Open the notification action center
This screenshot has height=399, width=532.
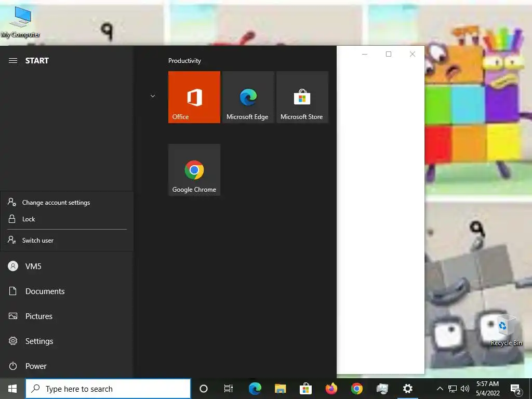click(x=516, y=389)
